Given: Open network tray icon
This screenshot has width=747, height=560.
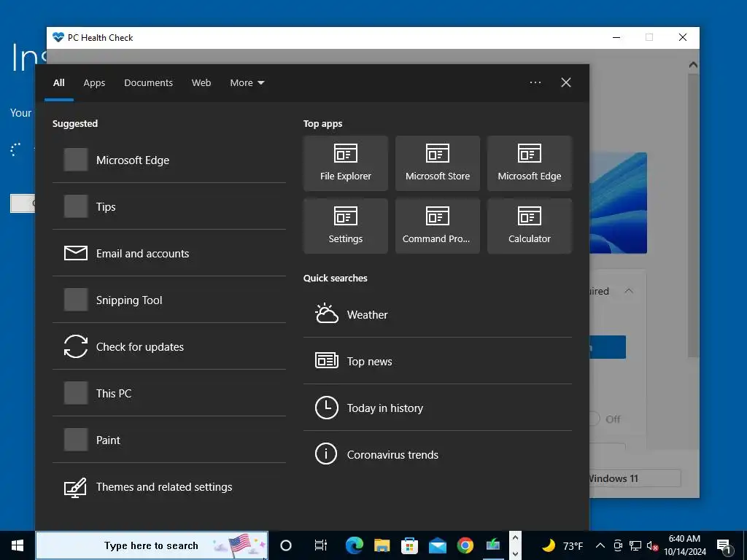Looking at the screenshot, I should point(635,545).
